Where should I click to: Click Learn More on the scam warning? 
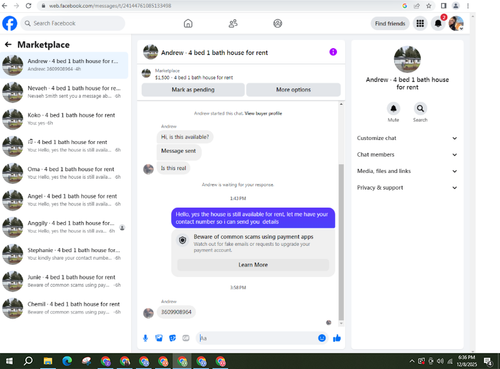253,265
